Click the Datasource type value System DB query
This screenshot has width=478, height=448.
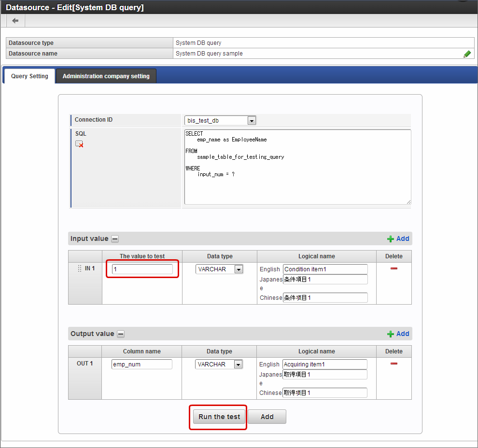click(198, 43)
